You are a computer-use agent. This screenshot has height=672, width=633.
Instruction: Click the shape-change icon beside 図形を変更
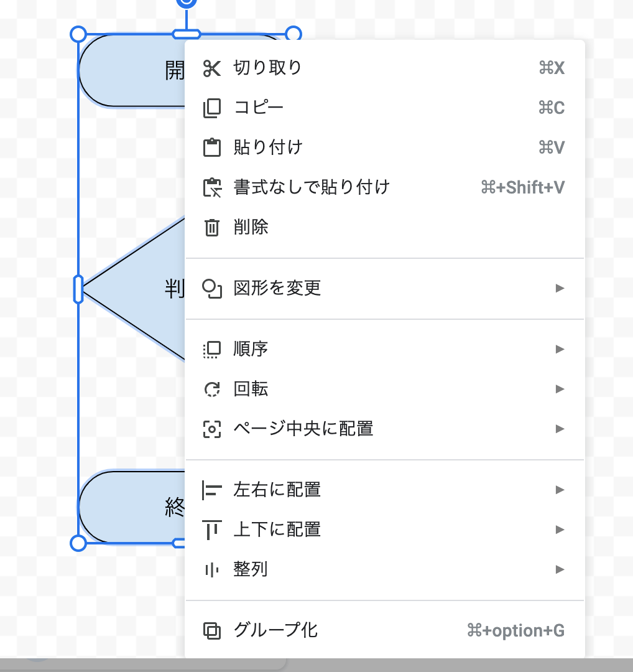coord(212,288)
